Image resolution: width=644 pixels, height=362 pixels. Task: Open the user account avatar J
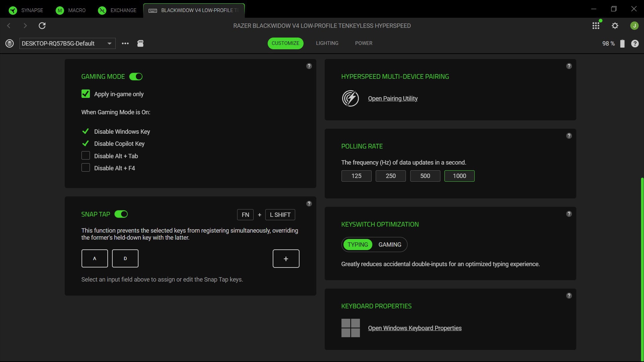(634, 26)
